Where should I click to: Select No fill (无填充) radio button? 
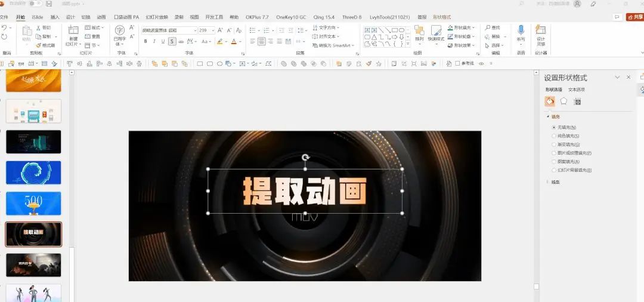click(x=553, y=127)
